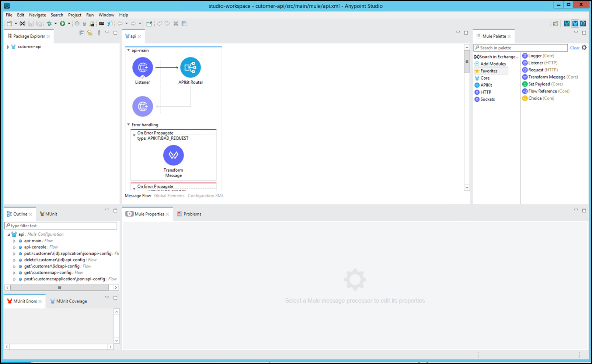This screenshot has height=364, width=592.
Task: Select HTTP category in palette
Action: (483, 92)
